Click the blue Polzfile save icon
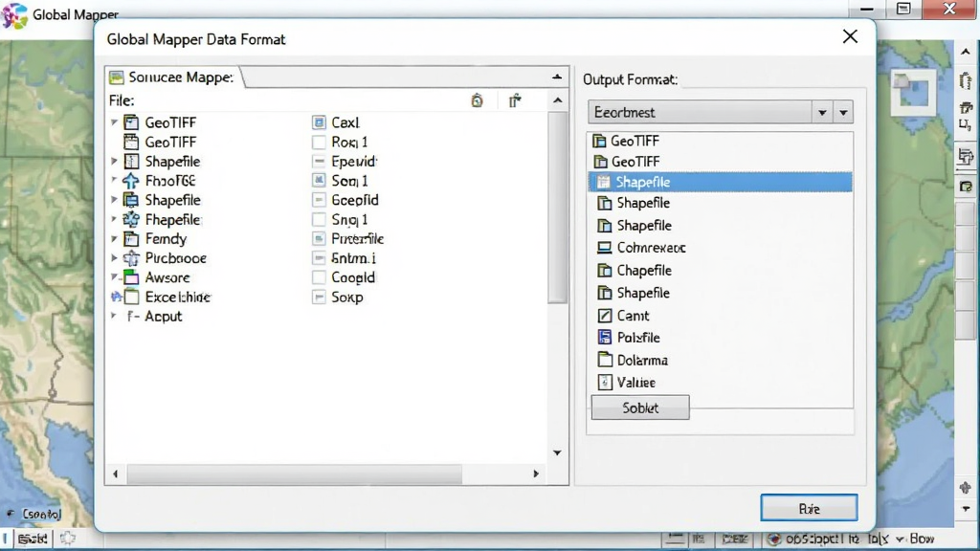Screen dimensions: 980x551 [x=604, y=338]
